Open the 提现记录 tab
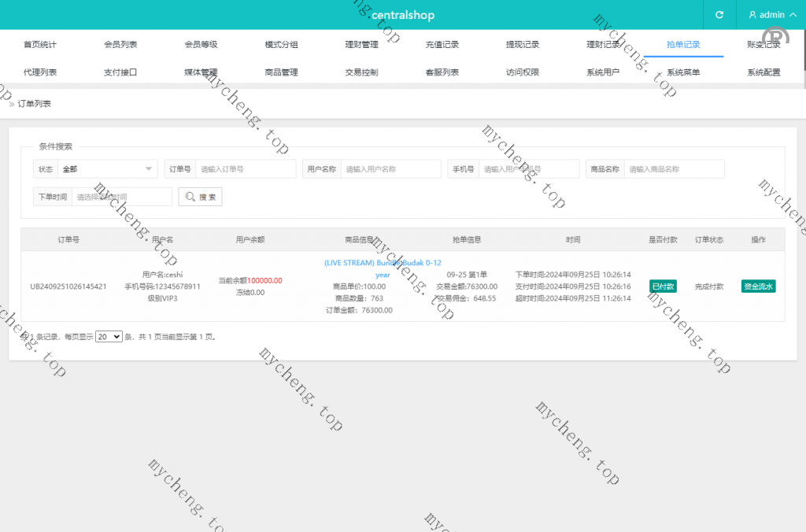The image size is (806, 532). pyautogui.click(x=523, y=45)
